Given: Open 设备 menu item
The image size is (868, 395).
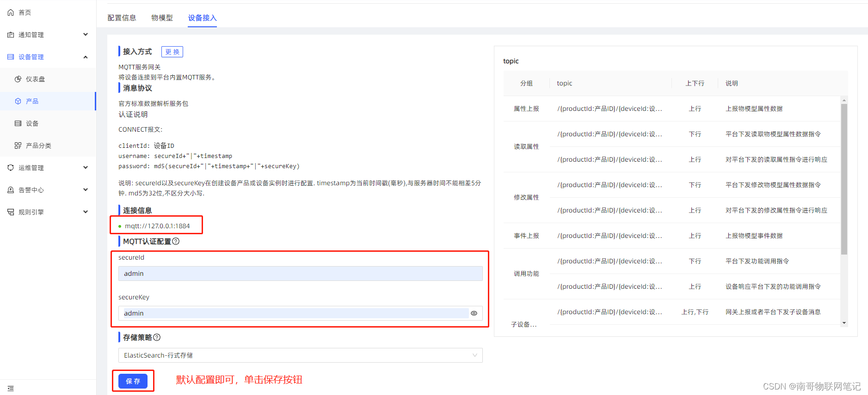Looking at the screenshot, I should point(48,123).
